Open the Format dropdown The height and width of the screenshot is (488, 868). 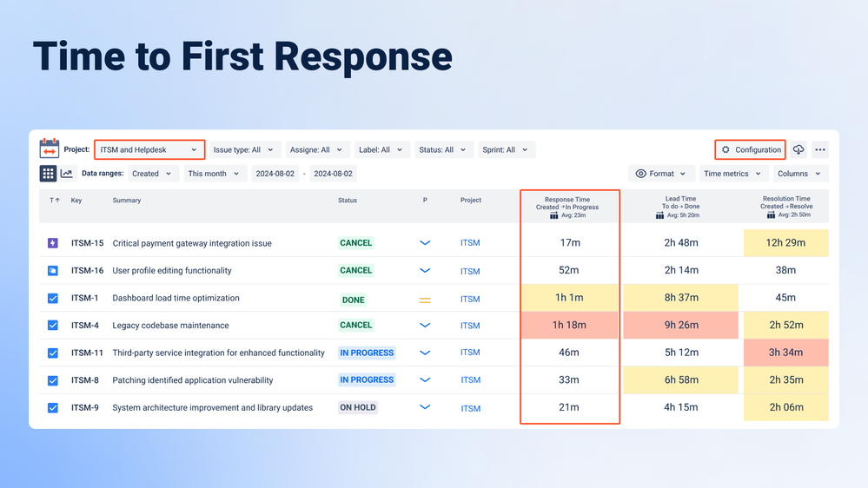click(661, 173)
